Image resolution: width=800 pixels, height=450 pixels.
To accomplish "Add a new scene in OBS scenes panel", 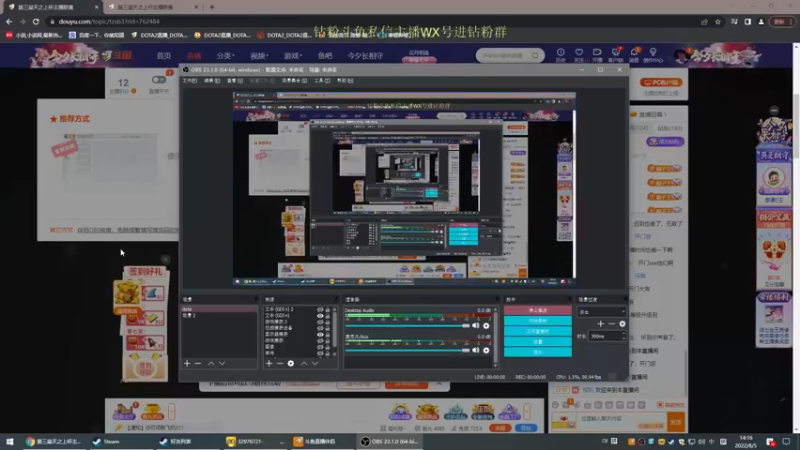I will tap(187, 363).
